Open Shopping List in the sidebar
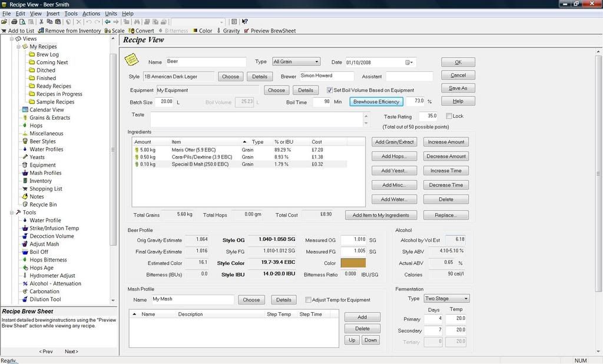Image resolution: width=603 pixels, height=364 pixels. [x=46, y=188]
